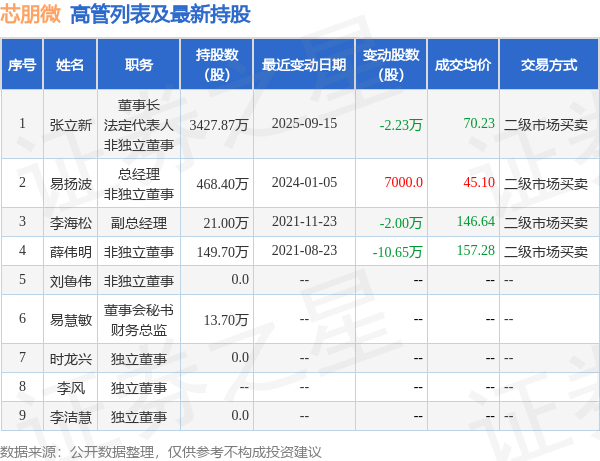Click 李洁慧's 独立董事 position cell
This screenshot has height=461, width=600.
[x=139, y=417]
